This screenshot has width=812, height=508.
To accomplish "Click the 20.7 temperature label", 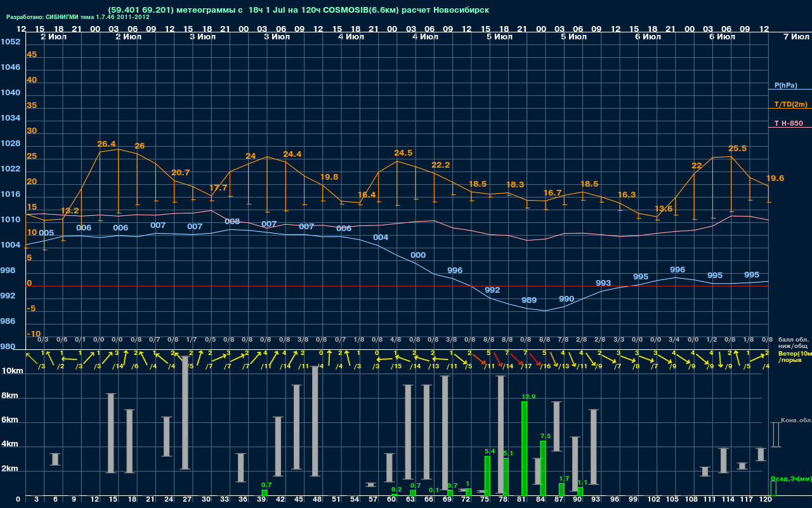I will [181, 172].
